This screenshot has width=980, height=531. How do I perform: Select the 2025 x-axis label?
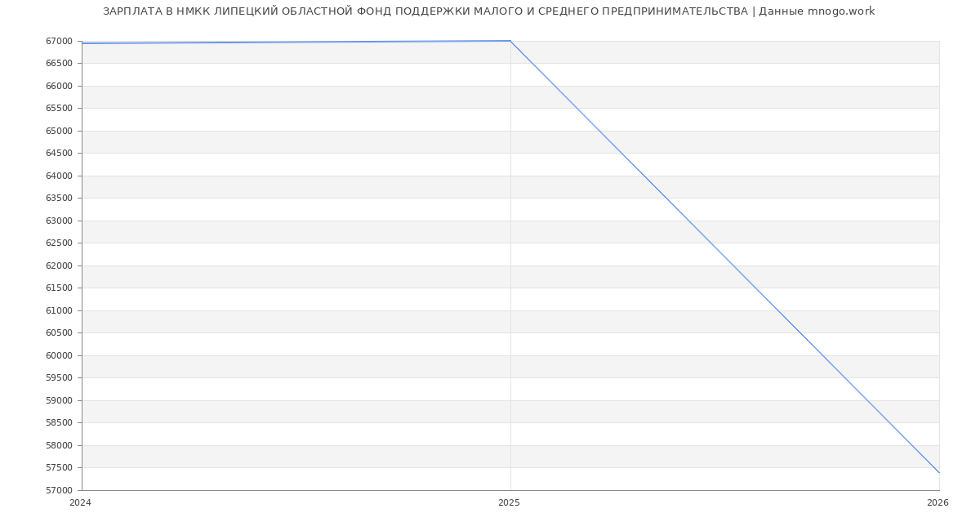[509, 502]
